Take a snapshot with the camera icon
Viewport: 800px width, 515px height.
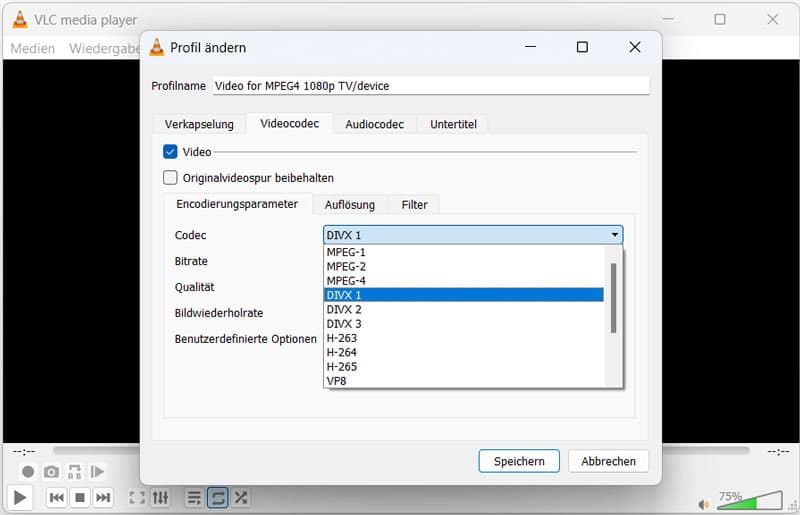click(51, 472)
